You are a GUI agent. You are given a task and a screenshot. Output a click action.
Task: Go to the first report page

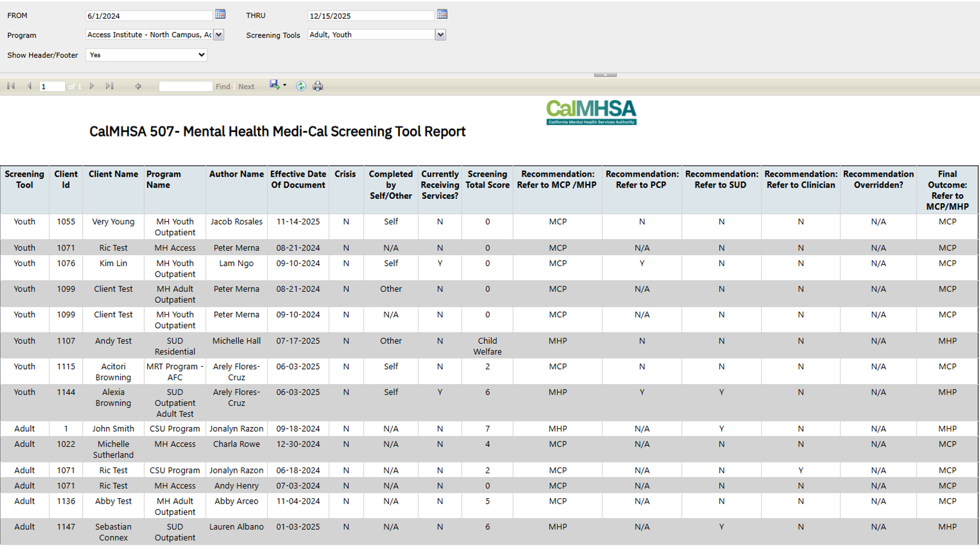pyautogui.click(x=11, y=86)
